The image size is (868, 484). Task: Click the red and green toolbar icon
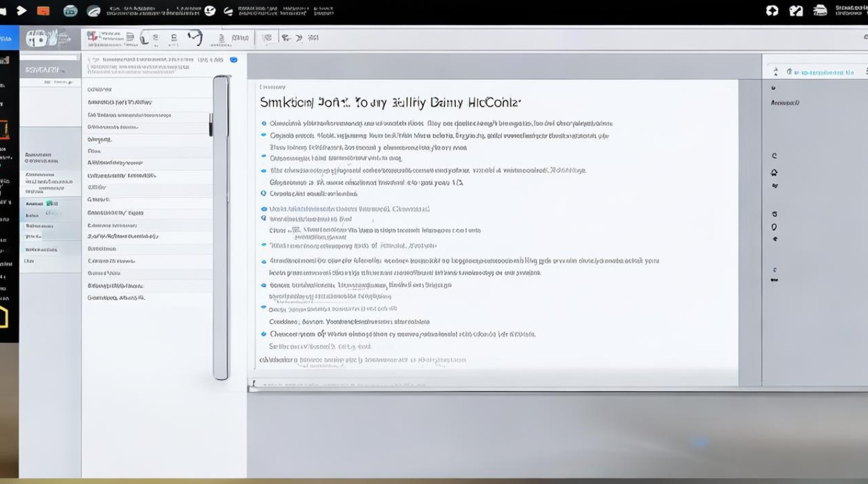tap(92, 38)
